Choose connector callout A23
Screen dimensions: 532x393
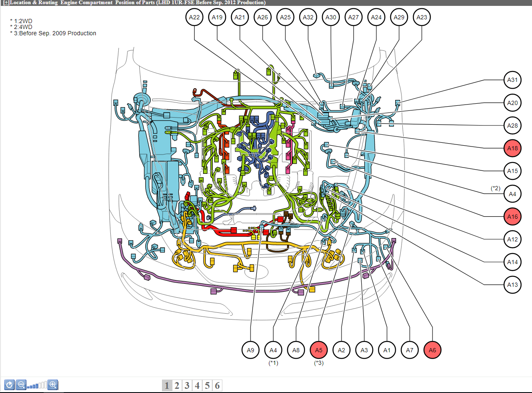(x=422, y=18)
